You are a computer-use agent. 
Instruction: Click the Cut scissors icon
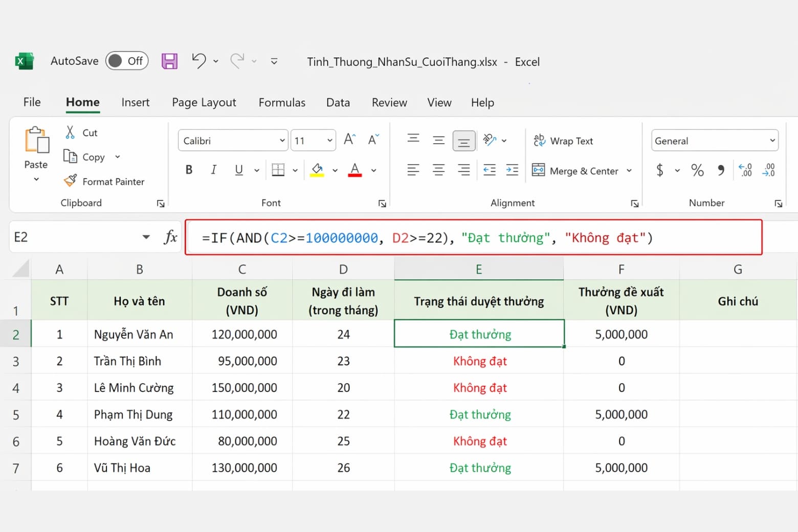click(70, 132)
